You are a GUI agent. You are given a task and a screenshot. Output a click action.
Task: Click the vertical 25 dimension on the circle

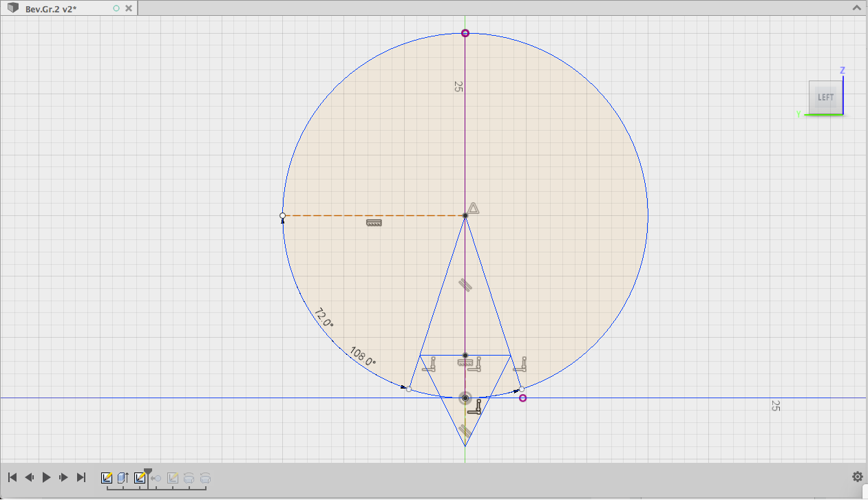click(x=458, y=87)
